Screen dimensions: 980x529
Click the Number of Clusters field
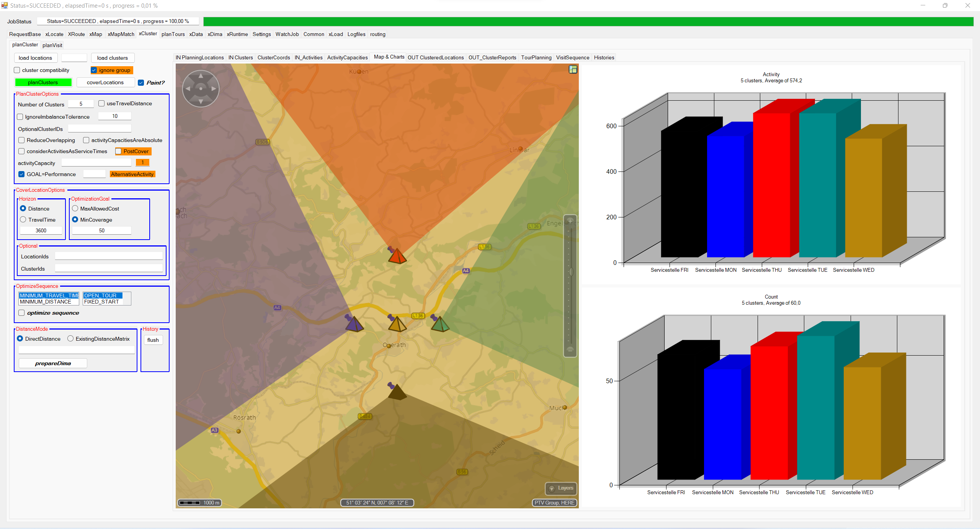coord(81,104)
